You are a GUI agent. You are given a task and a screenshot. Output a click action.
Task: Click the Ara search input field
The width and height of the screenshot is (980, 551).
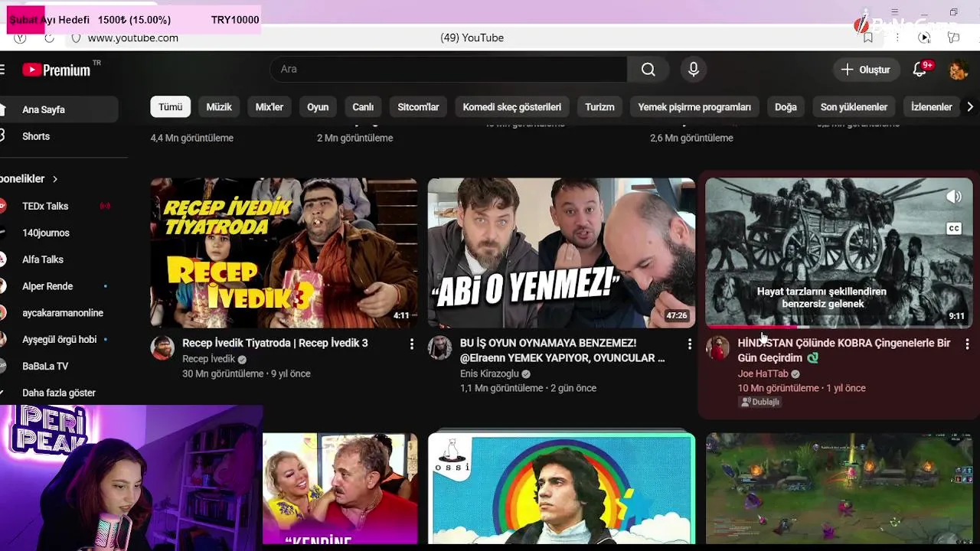coord(449,69)
